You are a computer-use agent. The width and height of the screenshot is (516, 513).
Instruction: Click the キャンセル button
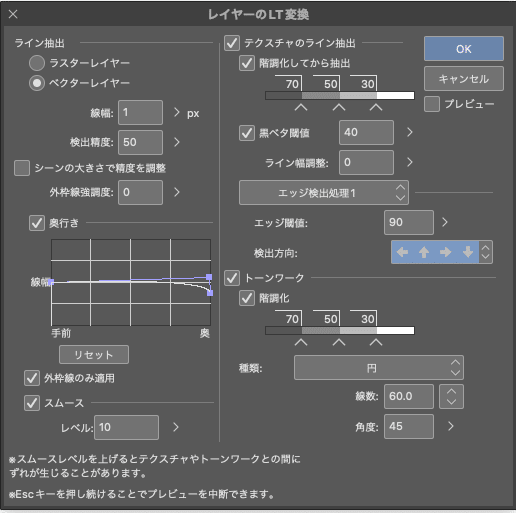(464, 79)
